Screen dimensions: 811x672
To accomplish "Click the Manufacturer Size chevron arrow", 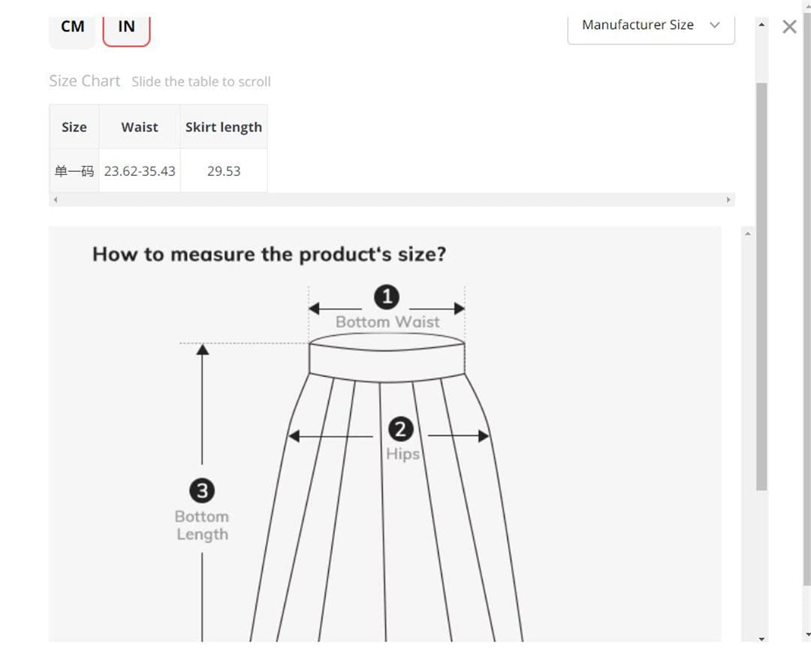I will (x=714, y=25).
